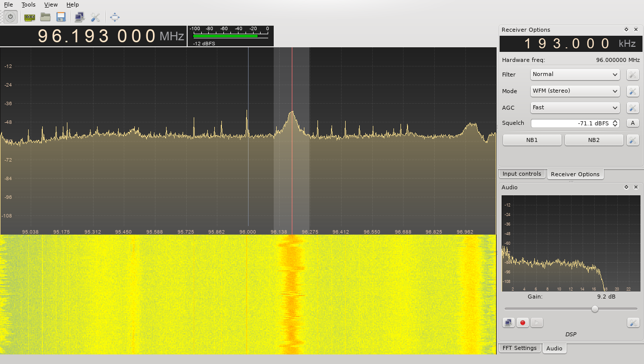Select the DSP settings wrench toolbar icon

pos(96,17)
